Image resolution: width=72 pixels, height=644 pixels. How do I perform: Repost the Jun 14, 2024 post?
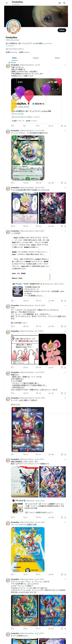[x=24, y=183]
